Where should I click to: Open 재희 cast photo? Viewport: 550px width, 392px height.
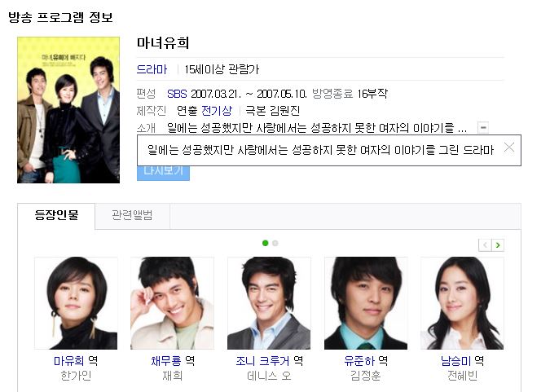(172, 303)
